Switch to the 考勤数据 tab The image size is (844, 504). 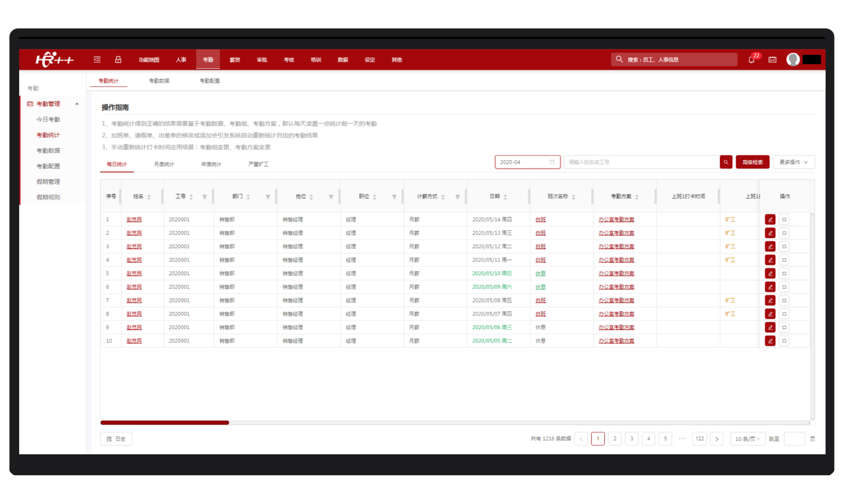click(159, 81)
